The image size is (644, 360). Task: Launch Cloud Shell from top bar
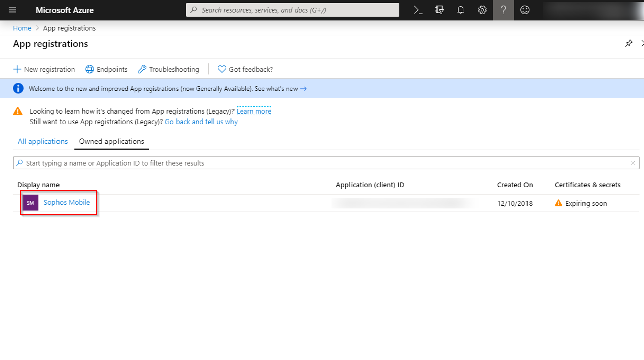click(x=418, y=10)
